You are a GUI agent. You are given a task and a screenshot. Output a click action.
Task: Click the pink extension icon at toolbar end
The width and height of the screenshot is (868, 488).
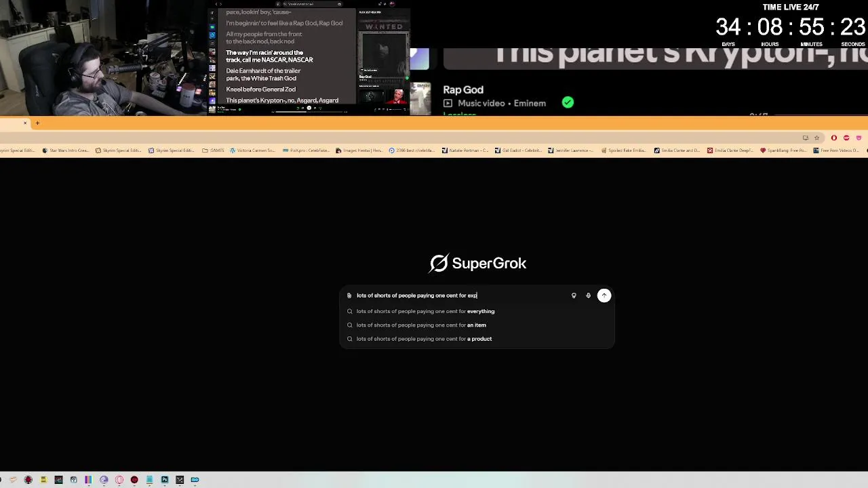[859, 138]
